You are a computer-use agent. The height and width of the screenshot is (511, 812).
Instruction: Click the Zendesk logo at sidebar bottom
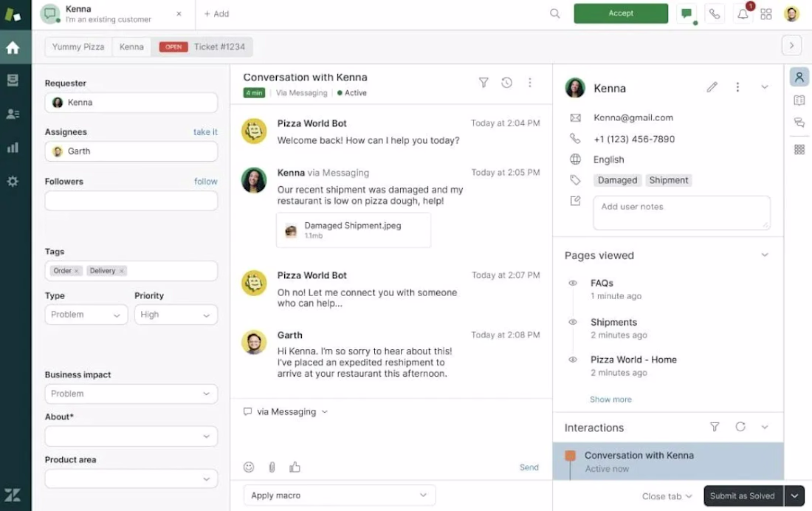click(13, 495)
